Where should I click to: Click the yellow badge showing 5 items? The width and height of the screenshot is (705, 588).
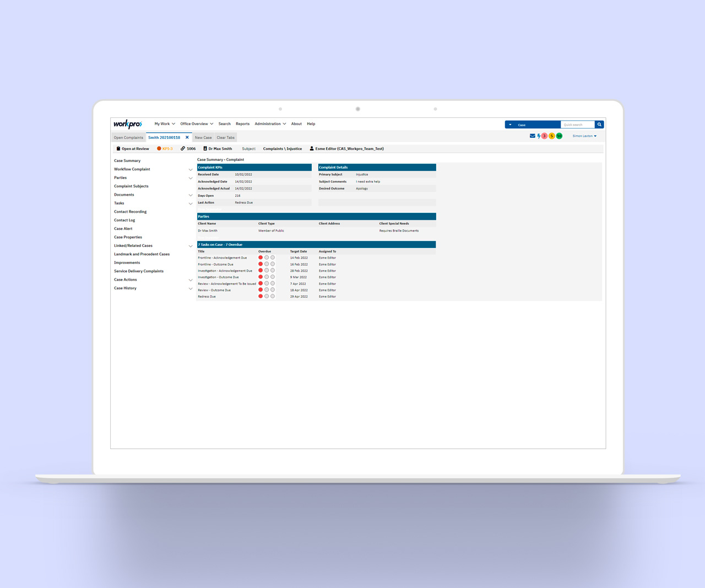pos(552,136)
